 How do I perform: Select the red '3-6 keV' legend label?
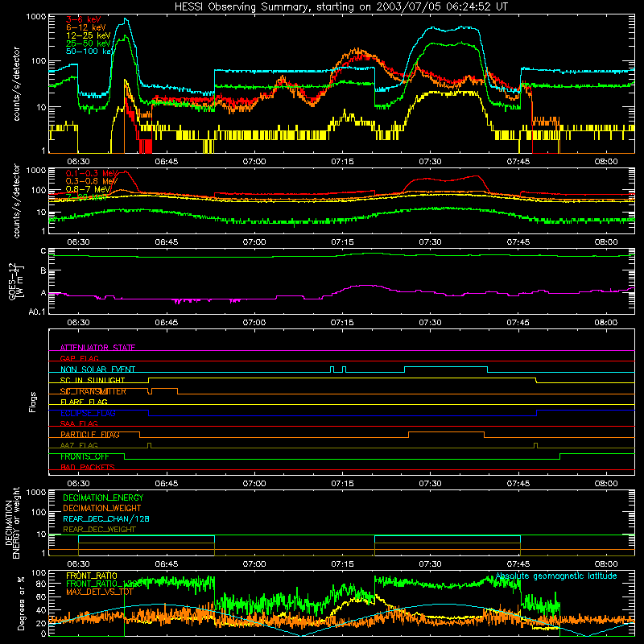tap(84, 19)
